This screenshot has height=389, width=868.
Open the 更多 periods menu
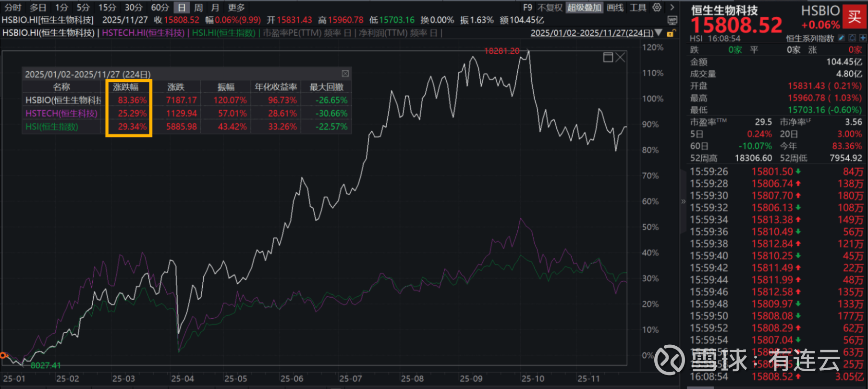pyautogui.click(x=236, y=8)
